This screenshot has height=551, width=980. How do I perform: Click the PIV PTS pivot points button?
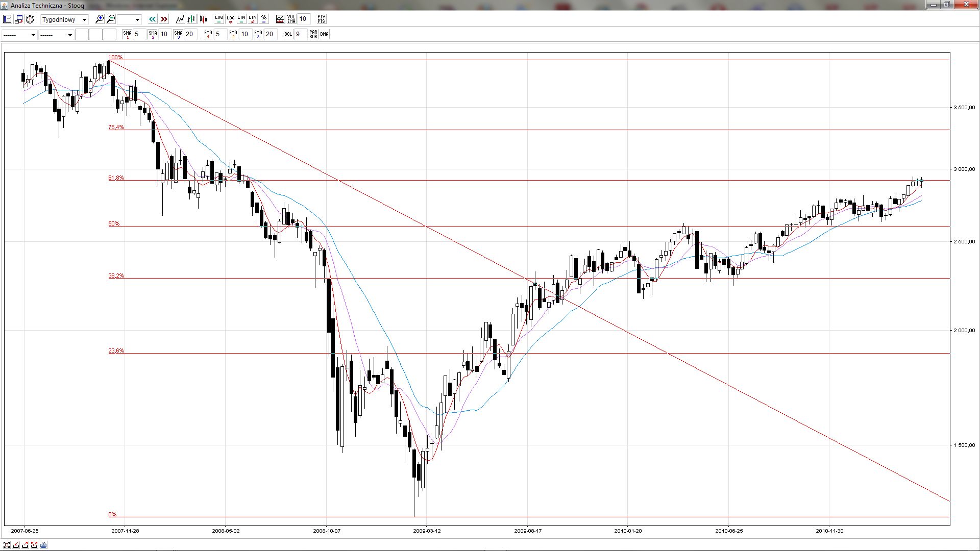pyautogui.click(x=321, y=19)
